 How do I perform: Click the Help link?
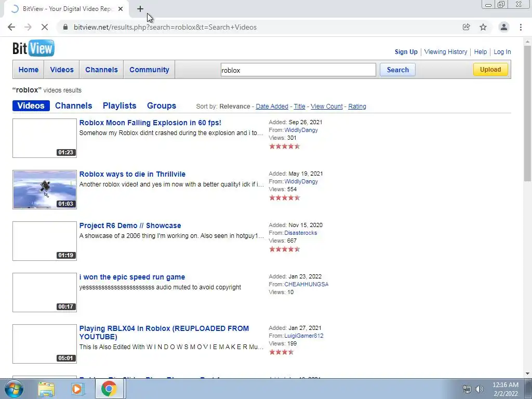click(481, 52)
